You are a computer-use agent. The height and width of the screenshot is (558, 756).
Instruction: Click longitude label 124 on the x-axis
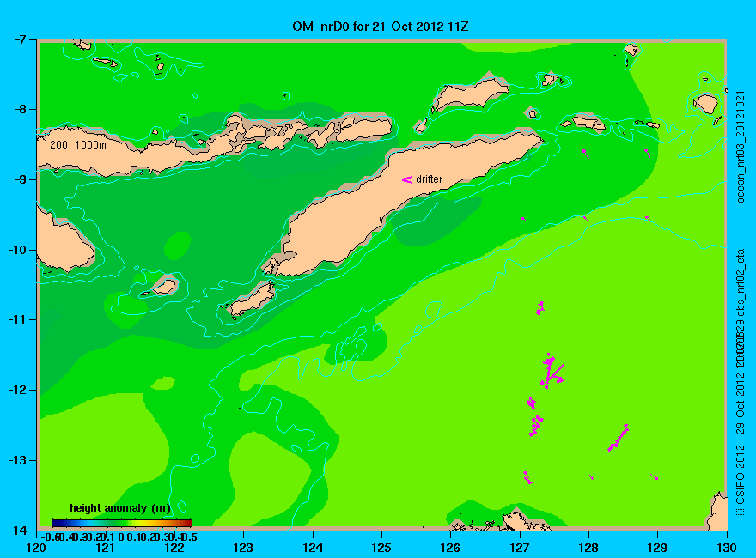[313, 548]
